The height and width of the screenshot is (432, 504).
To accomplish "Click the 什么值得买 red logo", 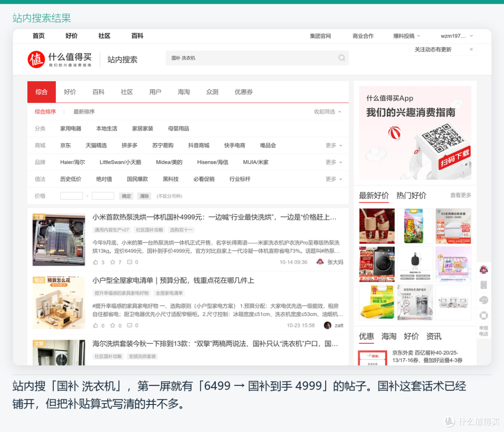I will click(x=36, y=59).
